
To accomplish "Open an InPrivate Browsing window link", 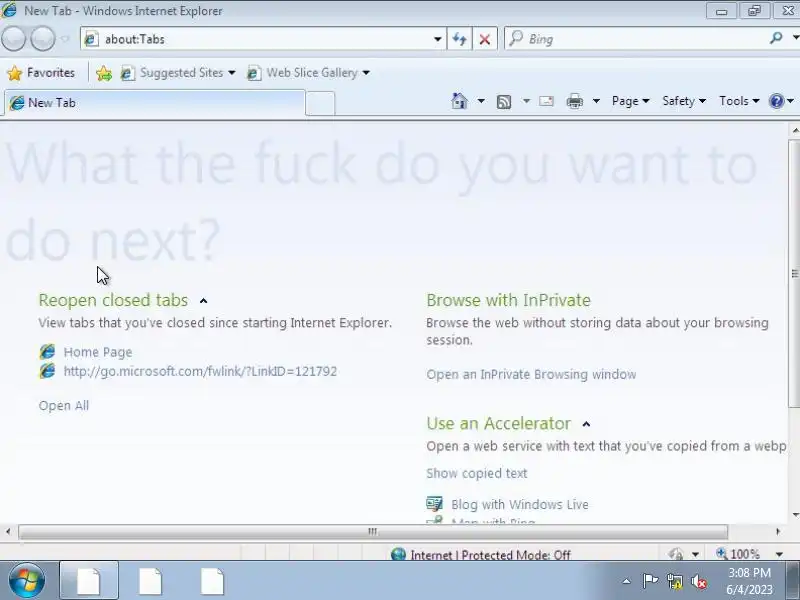I will (531, 374).
